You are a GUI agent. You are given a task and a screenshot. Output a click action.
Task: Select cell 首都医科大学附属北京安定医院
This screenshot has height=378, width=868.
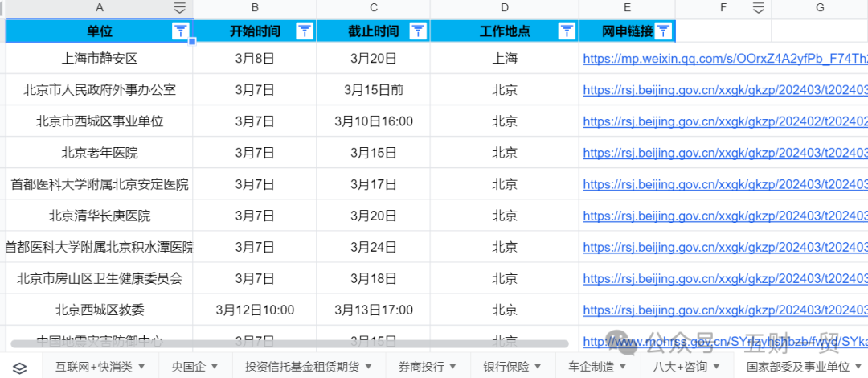point(100,184)
